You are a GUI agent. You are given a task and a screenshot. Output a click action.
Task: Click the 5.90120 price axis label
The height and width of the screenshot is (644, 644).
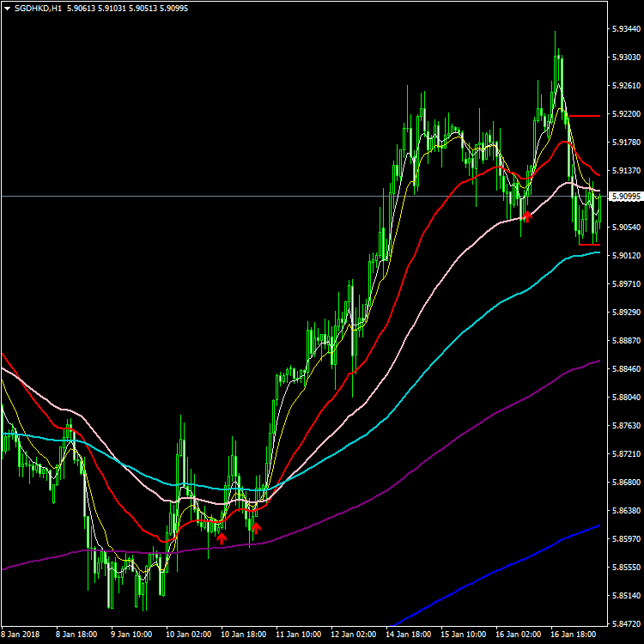point(626,256)
